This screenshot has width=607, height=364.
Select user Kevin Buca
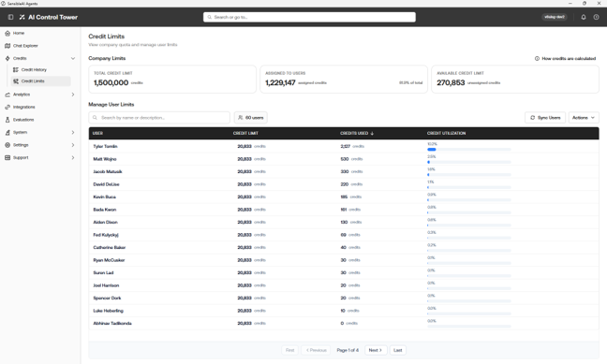click(x=105, y=197)
